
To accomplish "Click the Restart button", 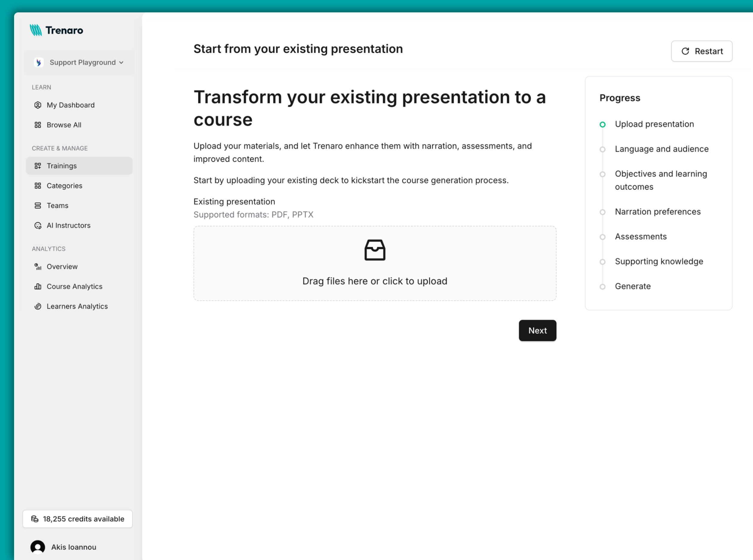I will click(702, 51).
